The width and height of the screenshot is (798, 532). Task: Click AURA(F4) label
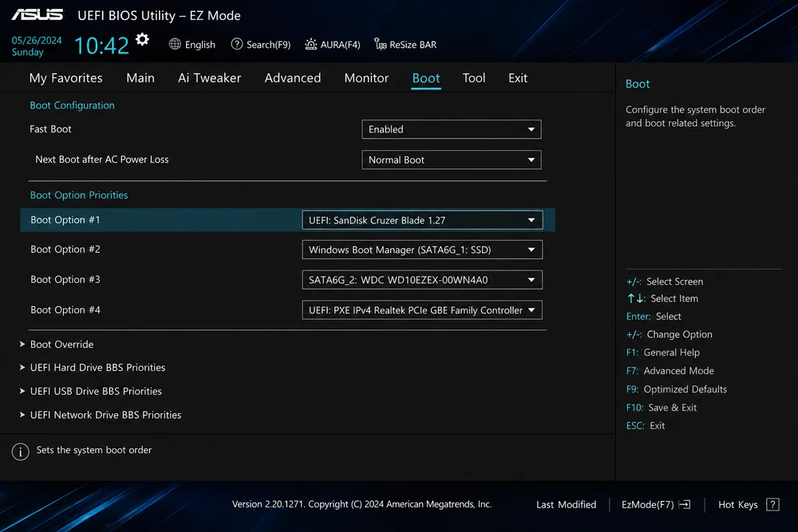tap(340, 45)
